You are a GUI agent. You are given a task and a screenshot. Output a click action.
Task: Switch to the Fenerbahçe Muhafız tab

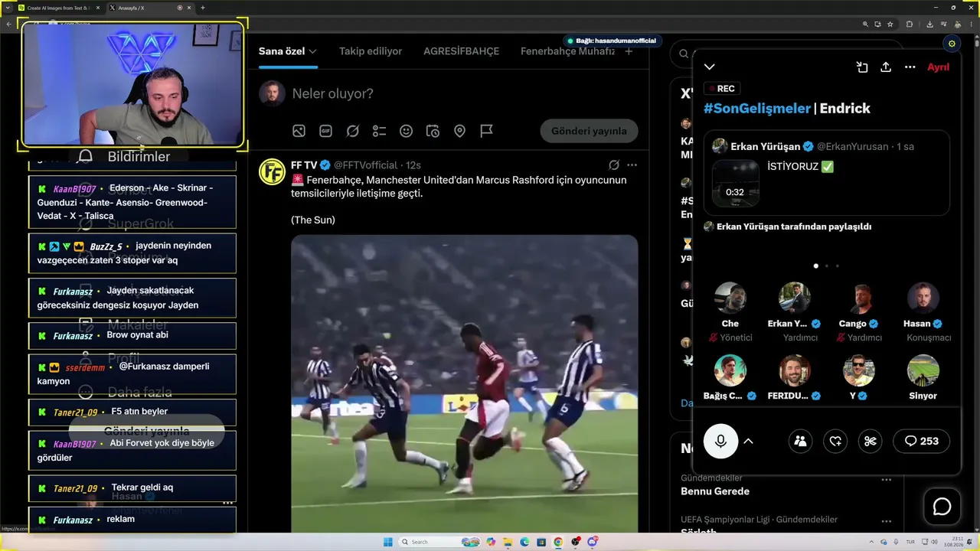pos(567,51)
